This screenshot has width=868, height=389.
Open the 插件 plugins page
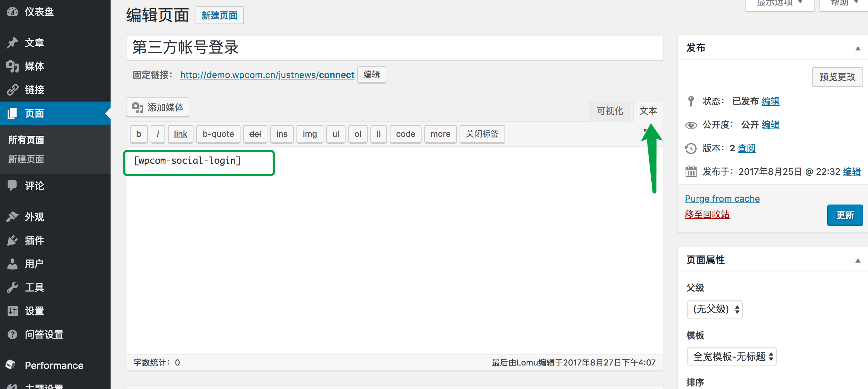click(34, 240)
